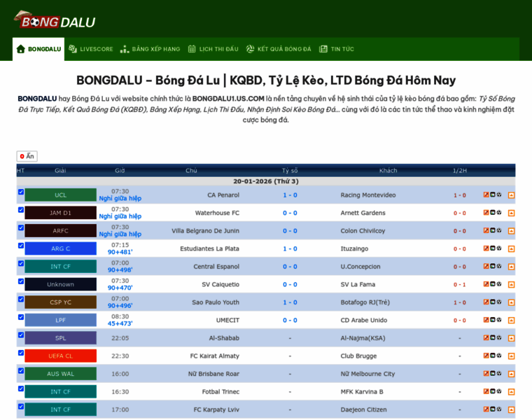Click the orange arrow on FC Karpaty Lviv row
Viewport: 532px width, 420px height.
[x=511, y=409]
